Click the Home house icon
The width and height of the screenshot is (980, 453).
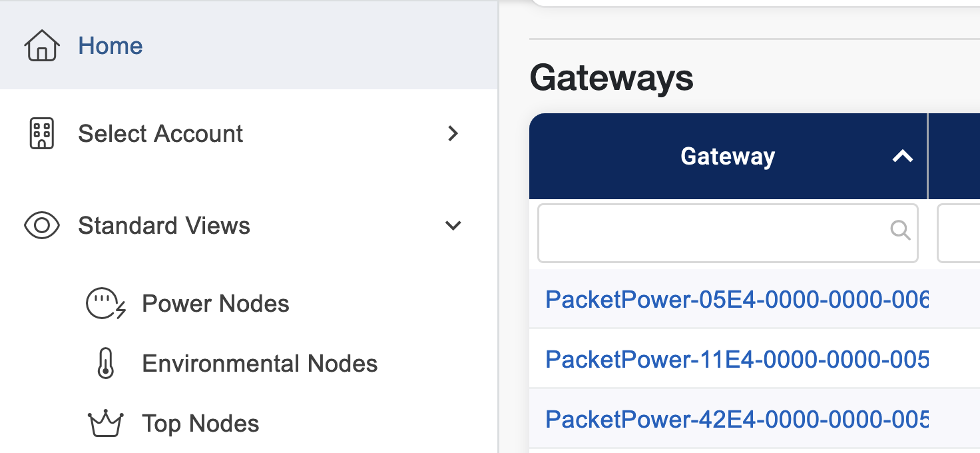click(x=41, y=46)
